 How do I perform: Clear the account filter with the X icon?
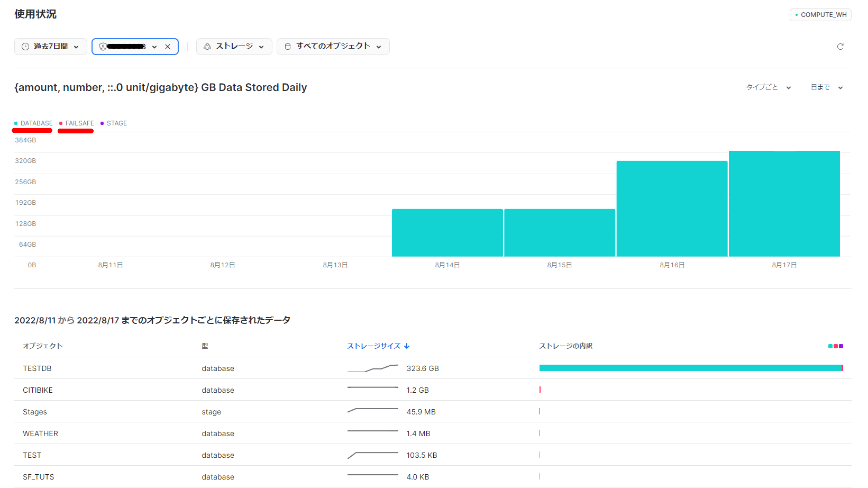click(168, 47)
